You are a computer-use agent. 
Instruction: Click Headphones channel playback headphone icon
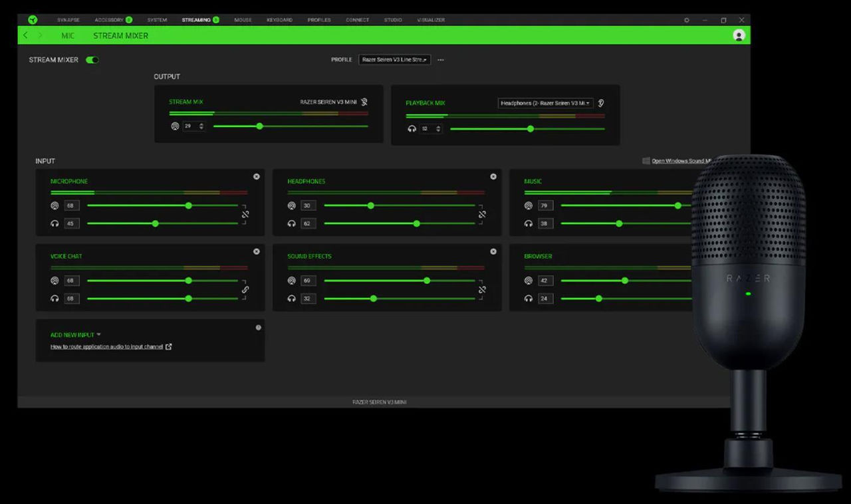(291, 223)
